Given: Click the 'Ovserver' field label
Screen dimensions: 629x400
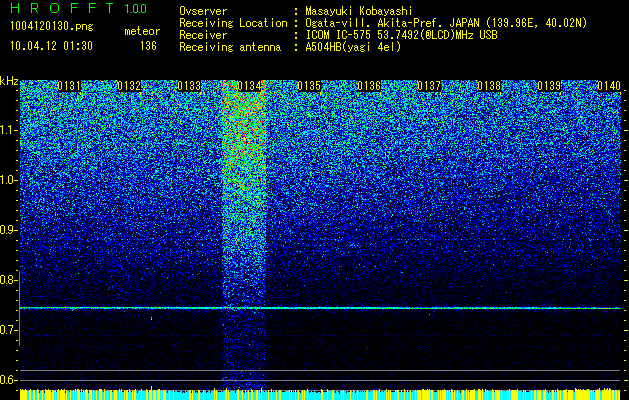Looking at the screenshot, I should pos(203,11).
